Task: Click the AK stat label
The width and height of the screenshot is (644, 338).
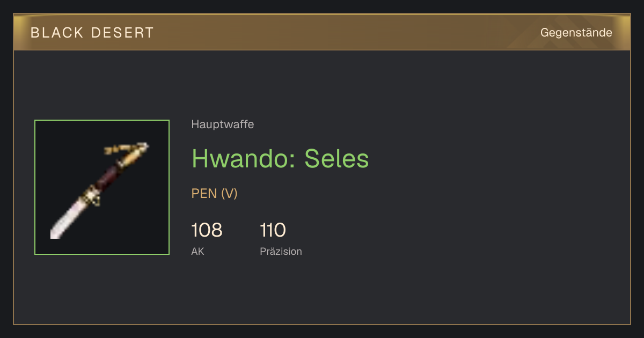Action: pyautogui.click(x=197, y=251)
